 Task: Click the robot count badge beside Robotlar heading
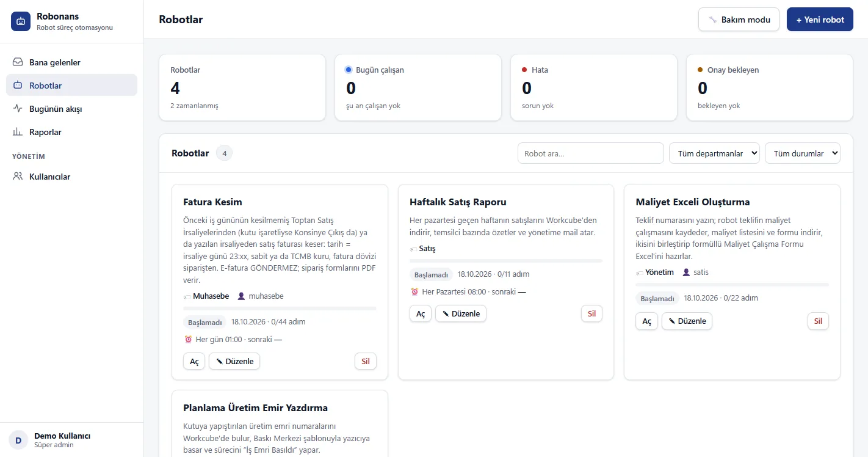pos(224,153)
